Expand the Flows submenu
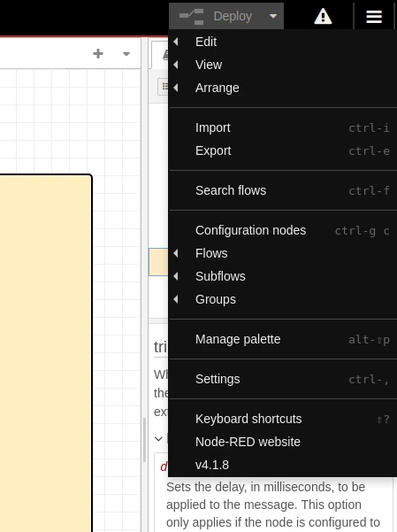This screenshot has width=397, height=532. point(283,253)
